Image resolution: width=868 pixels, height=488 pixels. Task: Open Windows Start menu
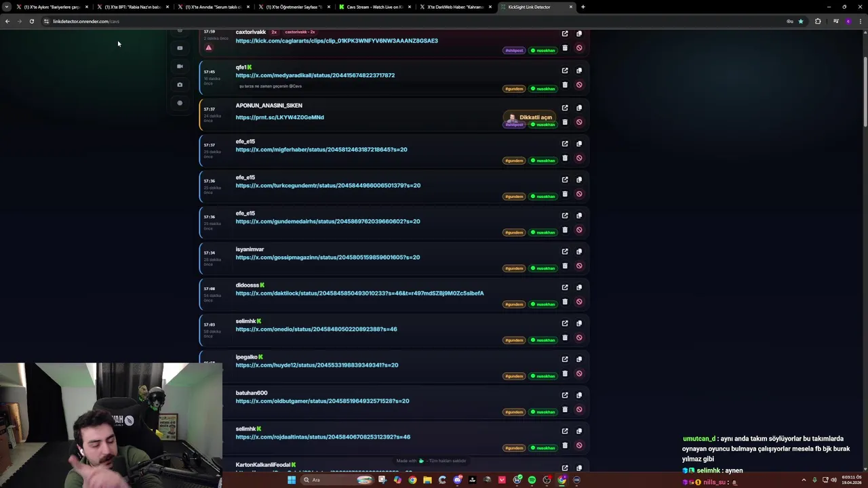click(292, 480)
